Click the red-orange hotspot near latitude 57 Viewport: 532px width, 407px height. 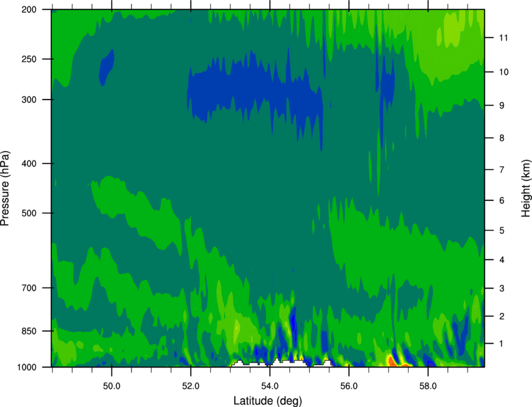pyautogui.click(x=392, y=361)
